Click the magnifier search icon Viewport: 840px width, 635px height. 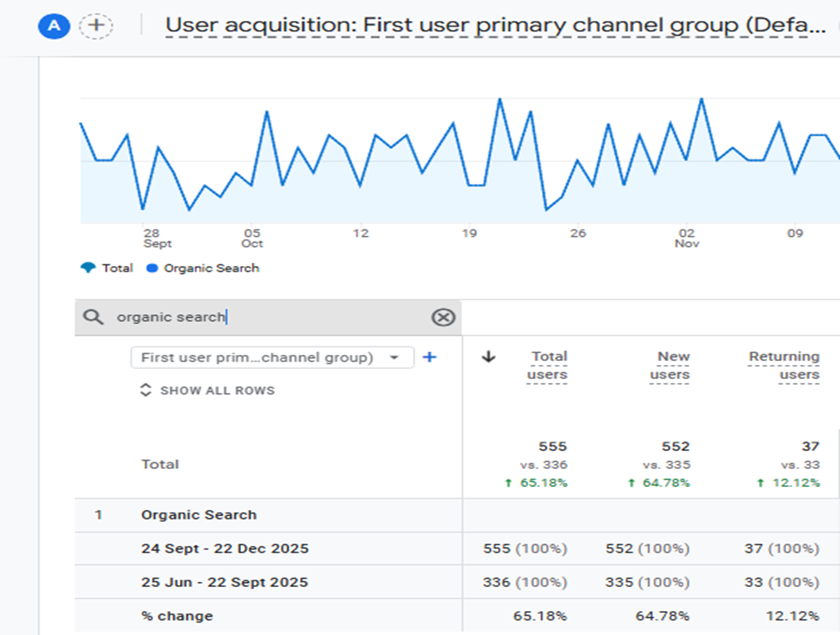(93, 317)
